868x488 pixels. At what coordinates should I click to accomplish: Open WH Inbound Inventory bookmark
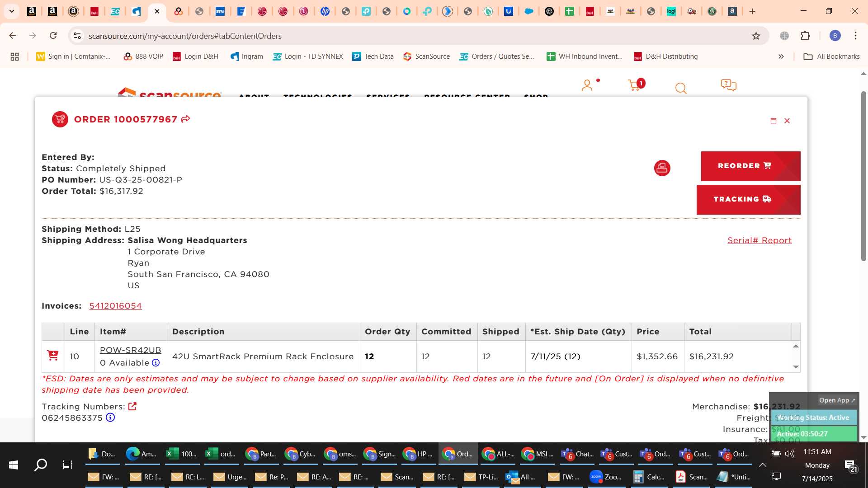[x=585, y=56]
